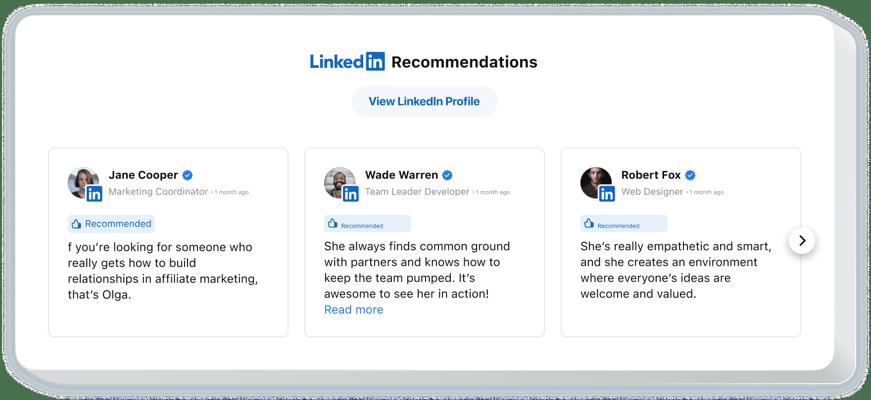This screenshot has width=871, height=400.
Task: Open Robert Fox's profile photo
Action: click(x=596, y=182)
